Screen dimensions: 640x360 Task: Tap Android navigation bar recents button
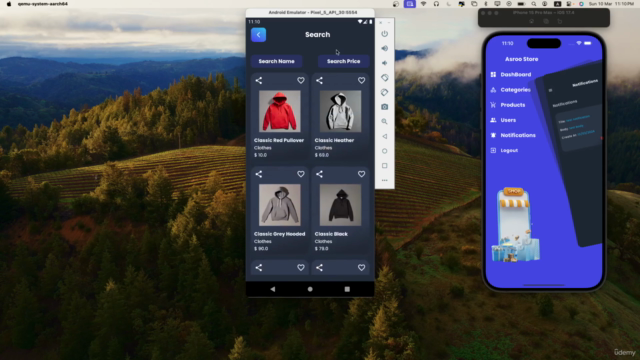click(x=347, y=289)
